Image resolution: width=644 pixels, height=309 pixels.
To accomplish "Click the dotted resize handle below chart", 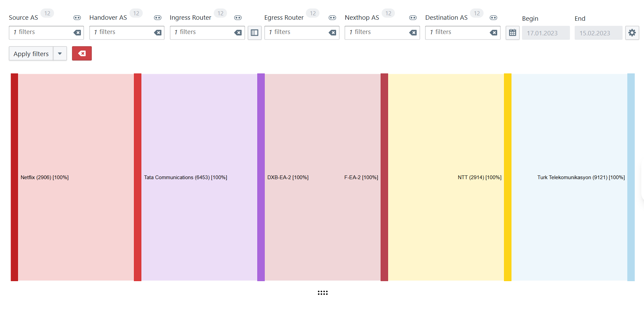I will pos(323,293).
